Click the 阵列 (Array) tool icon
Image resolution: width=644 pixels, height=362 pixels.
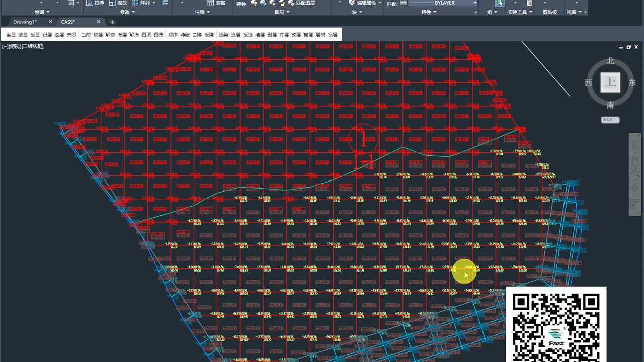[136, 3]
